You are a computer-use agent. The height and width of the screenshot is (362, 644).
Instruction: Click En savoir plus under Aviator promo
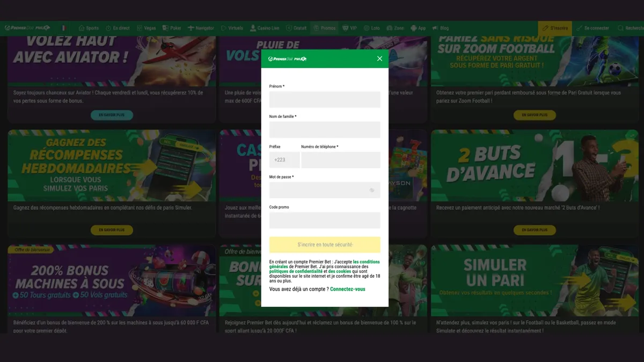[112, 115]
